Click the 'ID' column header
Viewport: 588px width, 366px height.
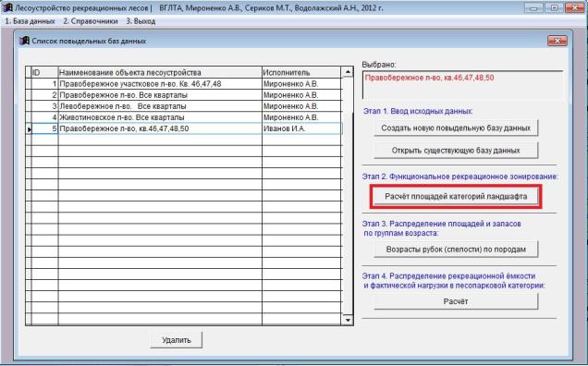(44, 72)
